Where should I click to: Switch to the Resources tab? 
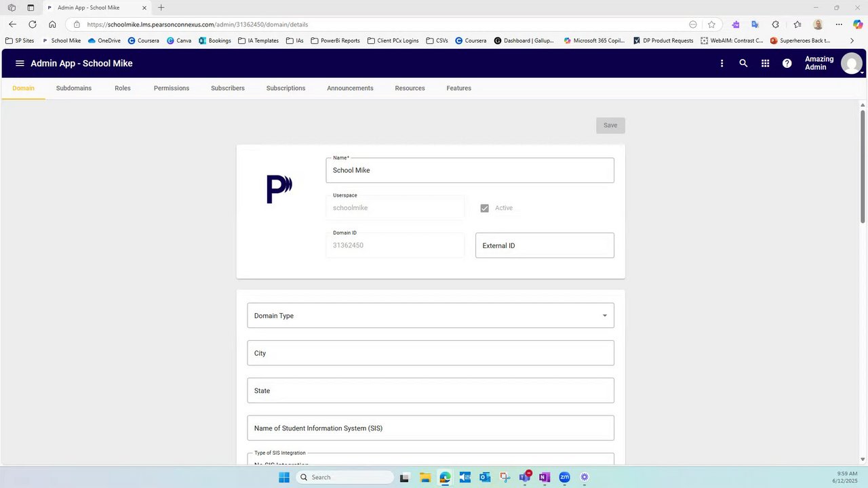tap(410, 88)
